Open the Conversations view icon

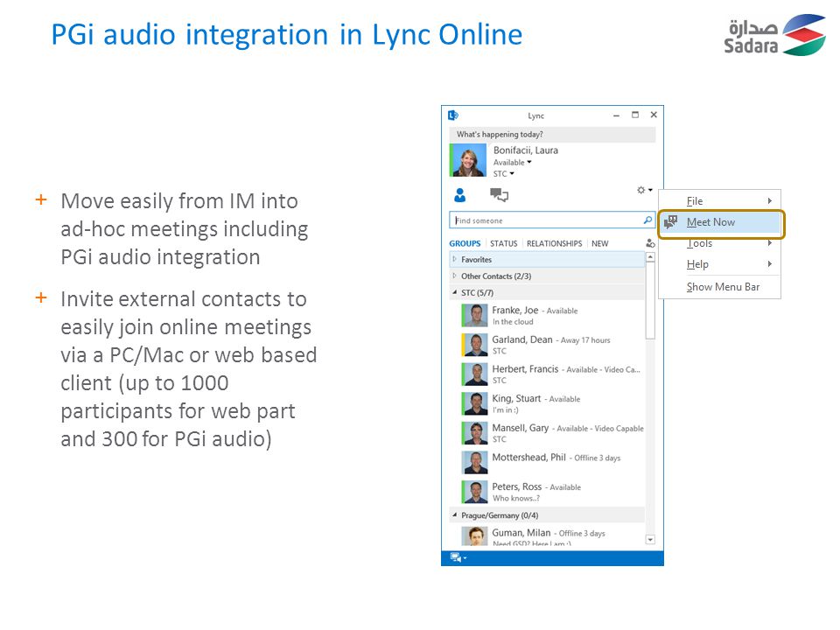coord(499,195)
